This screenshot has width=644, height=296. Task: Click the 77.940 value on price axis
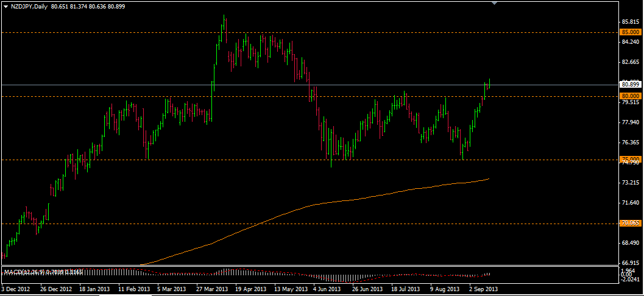tap(631, 122)
